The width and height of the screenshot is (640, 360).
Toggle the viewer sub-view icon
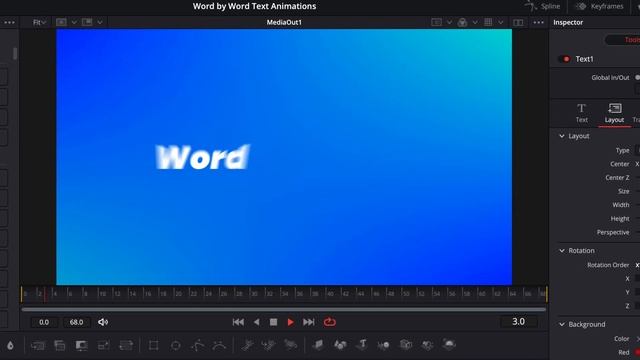[61, 22]
